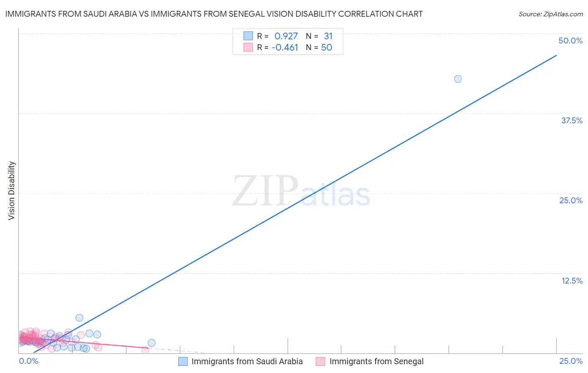
Task: Click the 25.0% x-axis label
Action: coord(571,361)
